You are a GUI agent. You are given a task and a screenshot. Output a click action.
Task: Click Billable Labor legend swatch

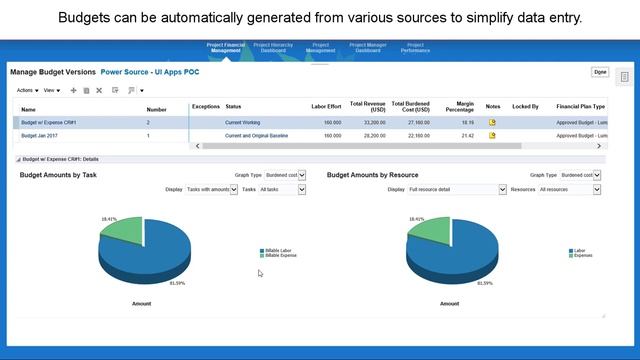pos(262,251)
